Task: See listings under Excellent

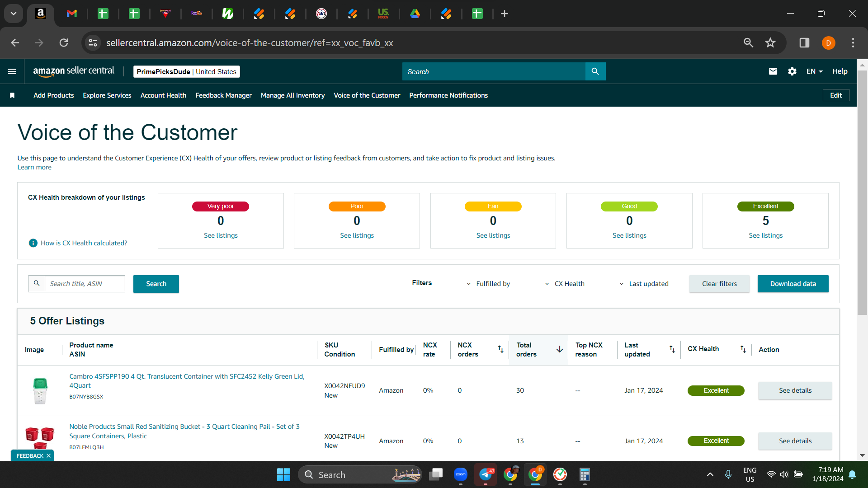Action: (x=765, y=235)
